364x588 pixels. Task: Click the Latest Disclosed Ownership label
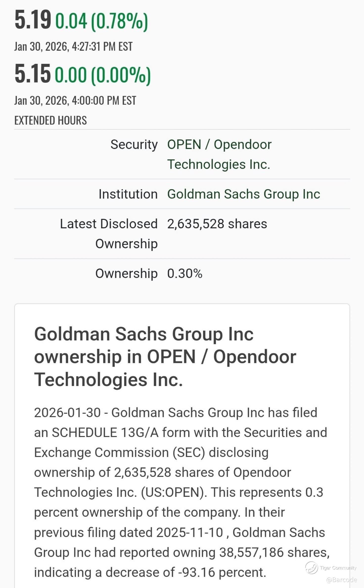coord(109,233)
